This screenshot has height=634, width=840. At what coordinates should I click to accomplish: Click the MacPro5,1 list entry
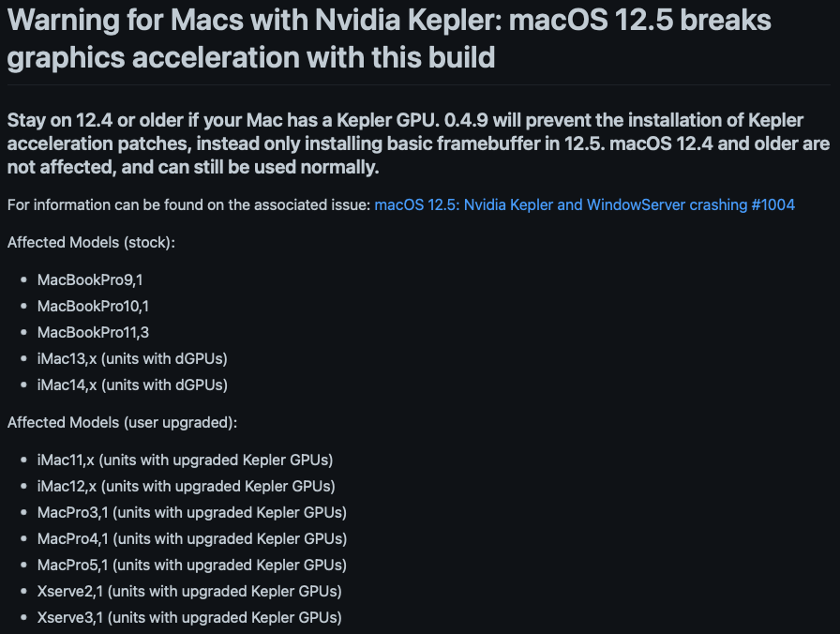[x=192, y=565]
